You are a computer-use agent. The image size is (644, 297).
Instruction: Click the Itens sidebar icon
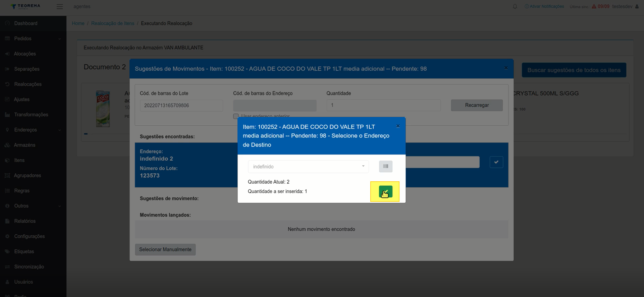7,160
